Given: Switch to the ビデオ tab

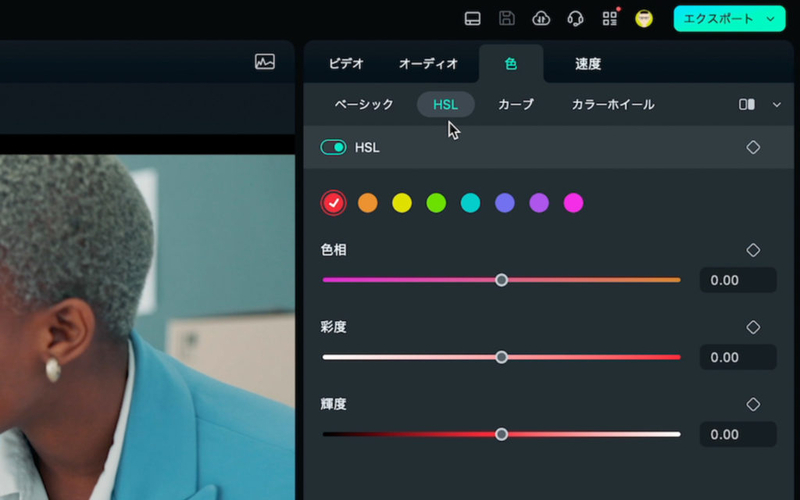Looking at the screenshot, I should pyautogui.click(x=346, y=64).
